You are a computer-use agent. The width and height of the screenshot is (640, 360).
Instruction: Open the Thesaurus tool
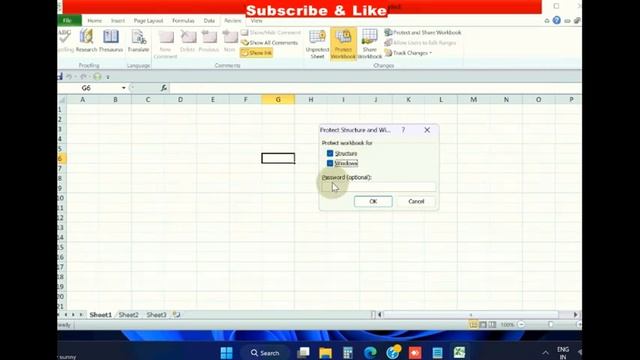click(x=111, y=41)
